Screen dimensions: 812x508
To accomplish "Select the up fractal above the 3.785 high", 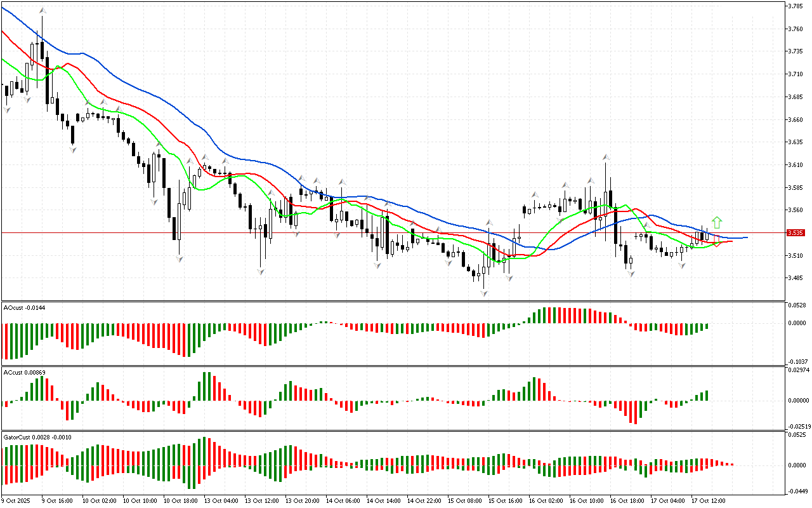I will click(x=43, y=11).
